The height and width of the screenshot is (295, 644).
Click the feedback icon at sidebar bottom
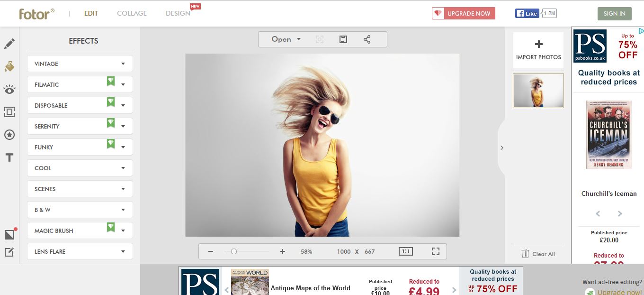tap(9, 253)
